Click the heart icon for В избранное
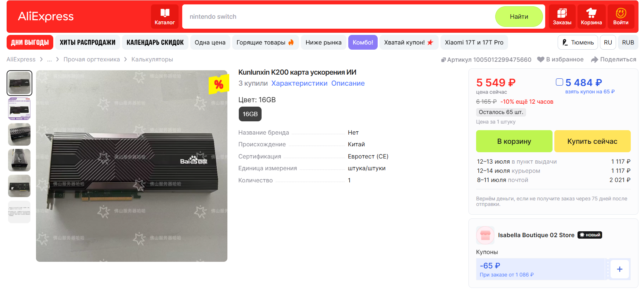This screenshot has width=644, height=289. (541, 60)
